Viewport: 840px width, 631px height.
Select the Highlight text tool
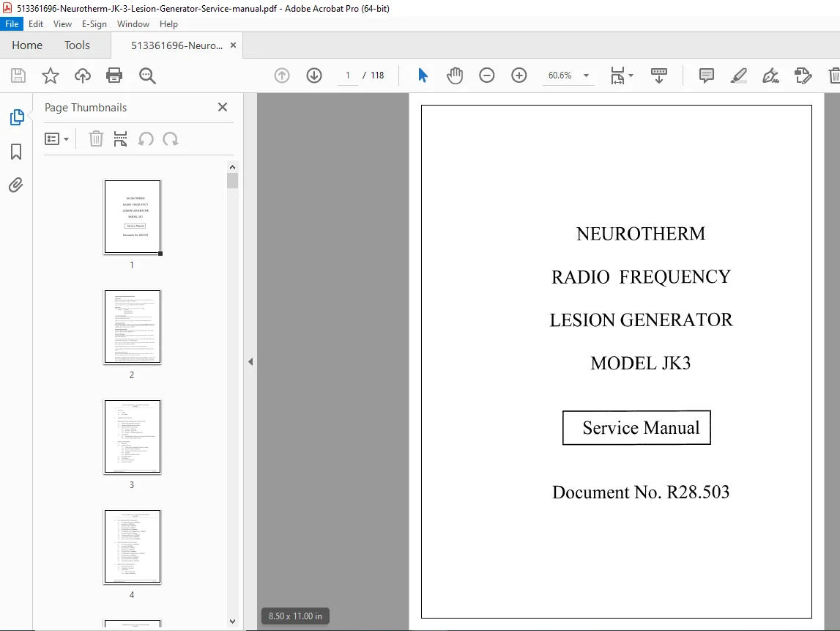tap(739, 75)
